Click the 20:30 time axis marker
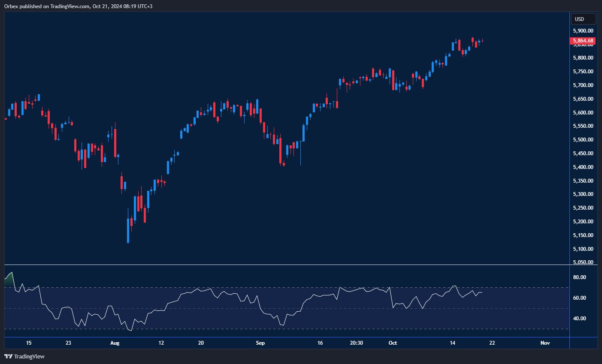The height and width of the screenshot is (364, 602). pyautogui.click(x=357, y=343)
